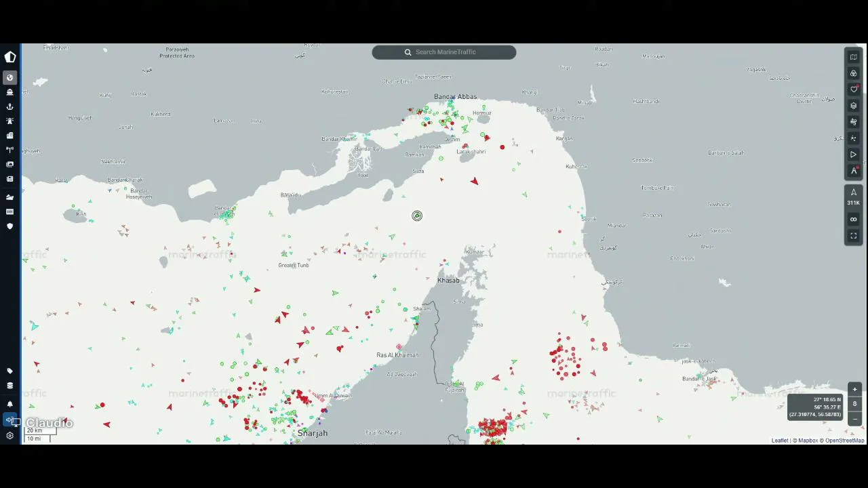Open the favorites heart icon
This screenshot has height=488, width=868.
pyautogui.click(x=854, y=89)
